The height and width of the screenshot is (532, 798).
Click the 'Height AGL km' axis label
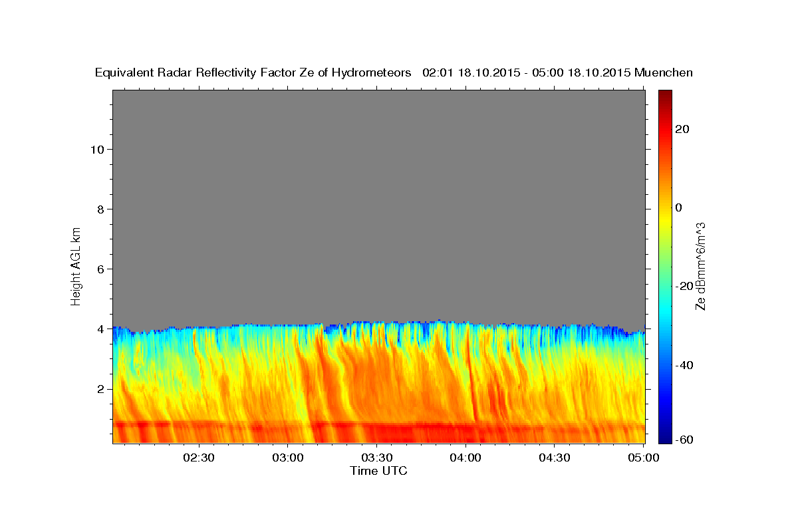click(76, 265)
